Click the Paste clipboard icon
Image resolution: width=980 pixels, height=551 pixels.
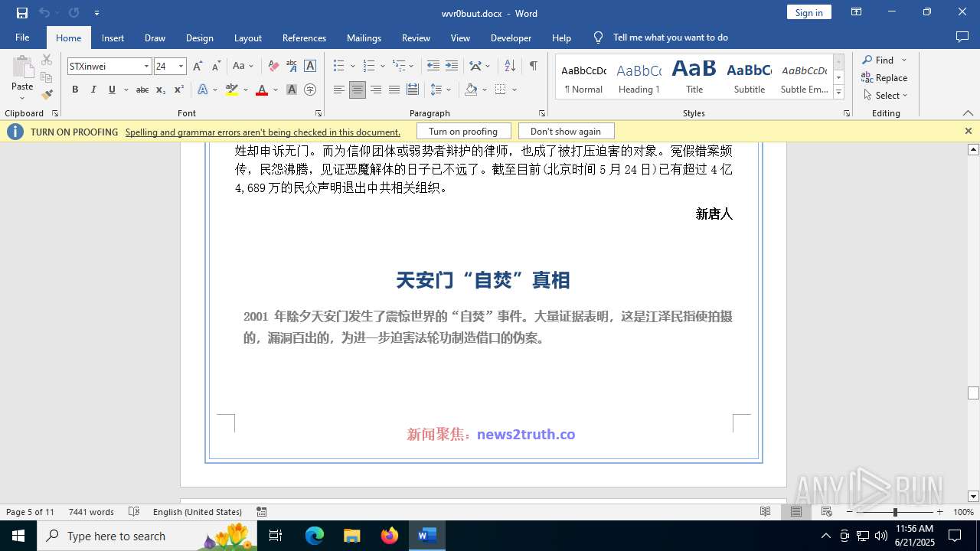click(22, 67)
